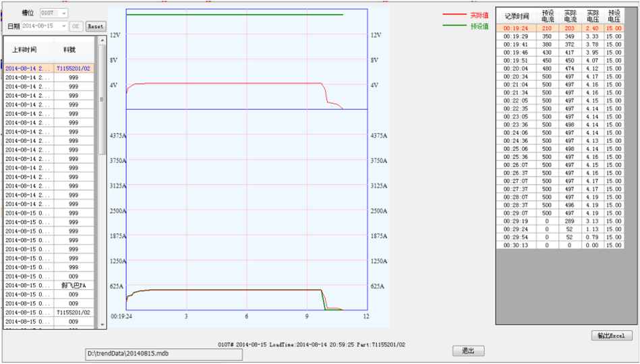Click the Reset button
This screenshot has width=640, height=364.
tap(96, 26)
